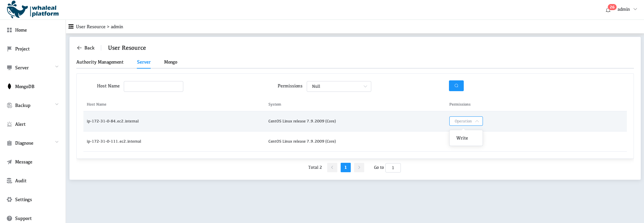Click page 1 pagination button

click(x=345, y=168)
